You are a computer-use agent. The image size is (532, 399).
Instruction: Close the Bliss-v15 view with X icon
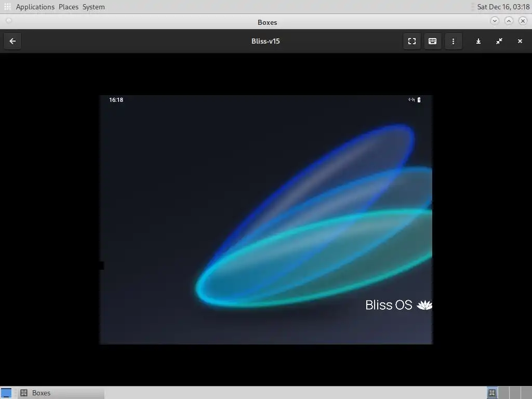[520, 41]
